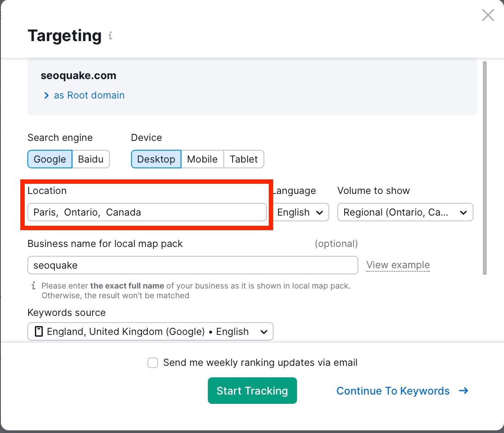Click the 'Send me weekly ranking updates via email' label
The image size is (504, 433).
click(x=260, y=363)
